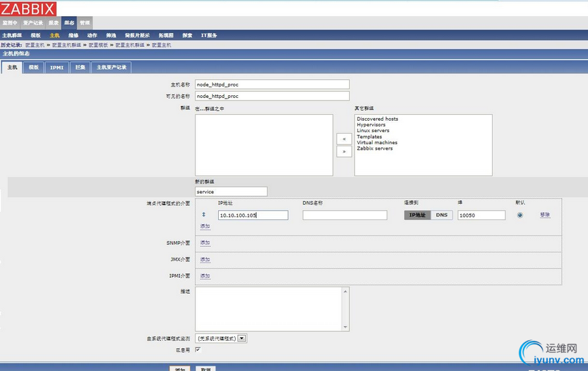Select the default interface radio button
Image resolution: width=588 pixels, height=371 pixels.
(x=520, y=215)
